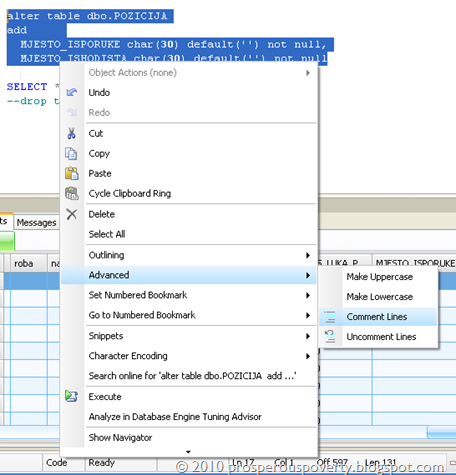Click the Paste clipboard icon
Image resolution: width=456 pixels, height=475 pixels.
[72, 173]
